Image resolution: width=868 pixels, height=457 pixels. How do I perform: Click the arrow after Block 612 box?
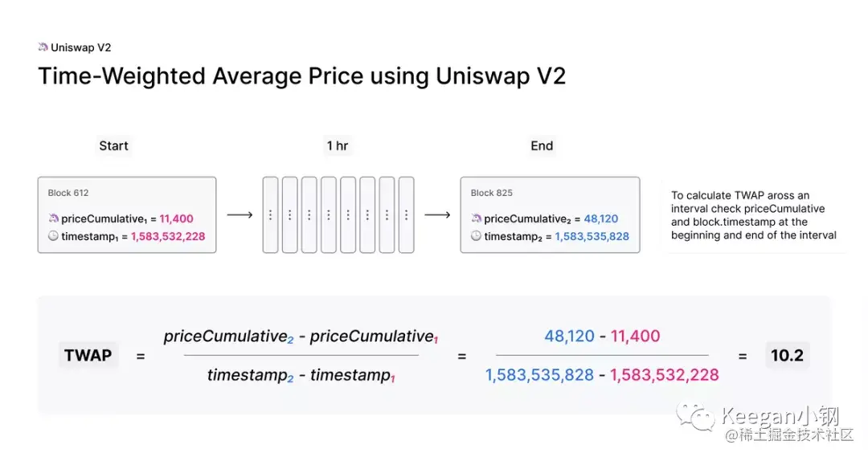point(240,214)
